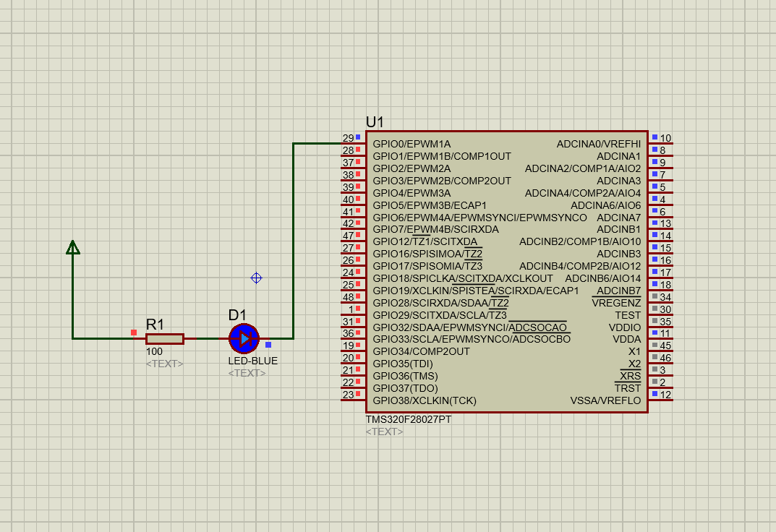Click the GPIO34/COMP2OUT pin label
The width and height of the screenshot is (776, 532).
(421, 351)
